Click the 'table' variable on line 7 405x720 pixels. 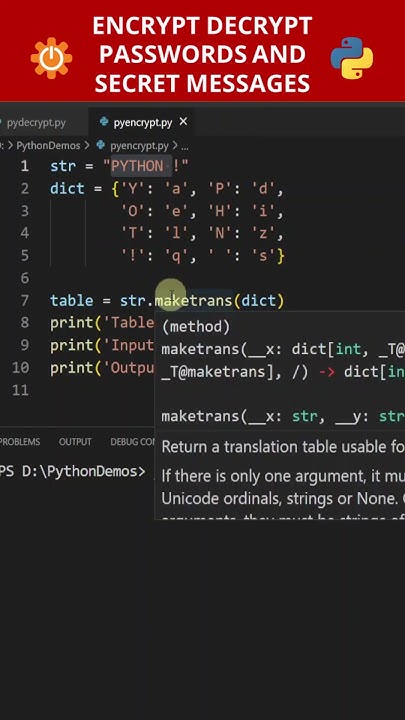pyautogui.click(x=72, y=301)
